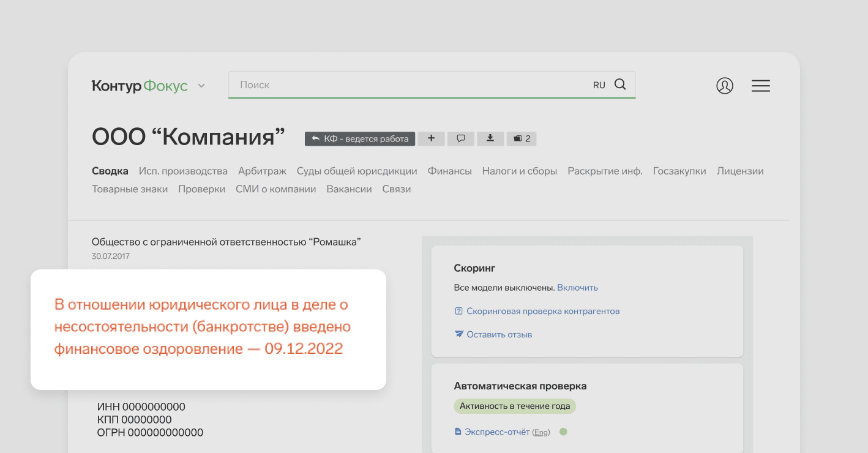Open the Eng version of report
This screenshot has width=868, height=453.
tap(541, 432)
